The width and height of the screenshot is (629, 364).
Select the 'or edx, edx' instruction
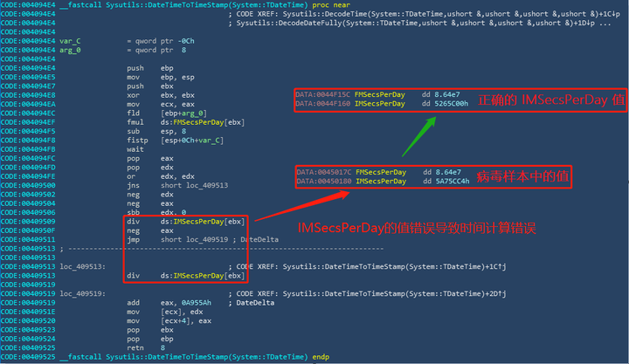point(161,176)
